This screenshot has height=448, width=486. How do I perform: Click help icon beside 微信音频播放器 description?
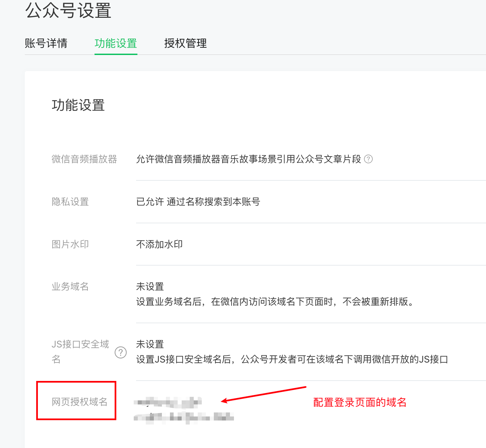pyautogui.click(x=368, y=159)
